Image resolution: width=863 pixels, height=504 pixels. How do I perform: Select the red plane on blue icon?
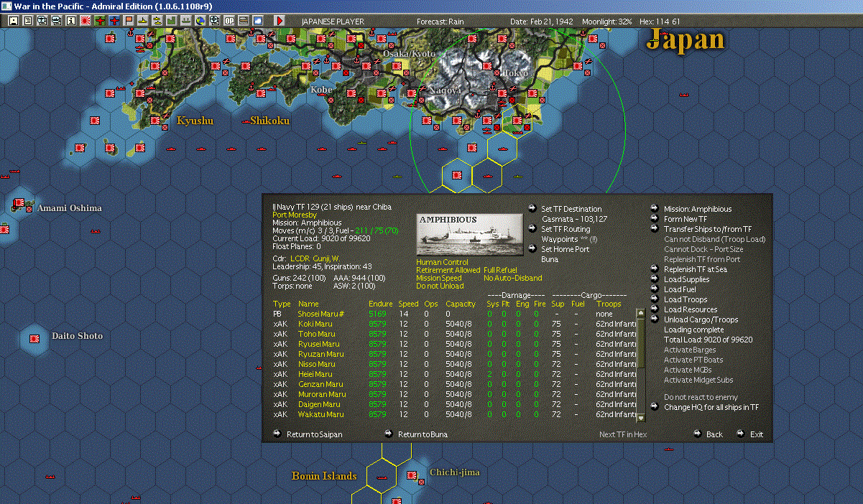pyautogui.click(x=114, y=21)
